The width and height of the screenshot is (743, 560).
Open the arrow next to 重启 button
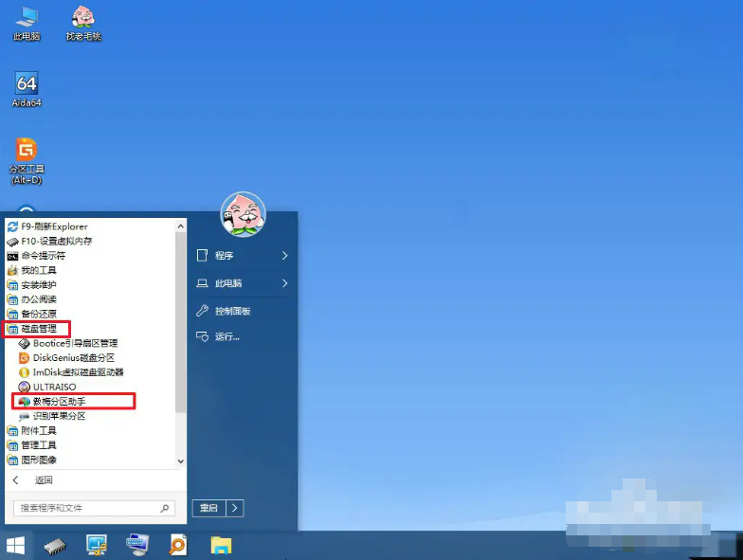pos(234,509)
